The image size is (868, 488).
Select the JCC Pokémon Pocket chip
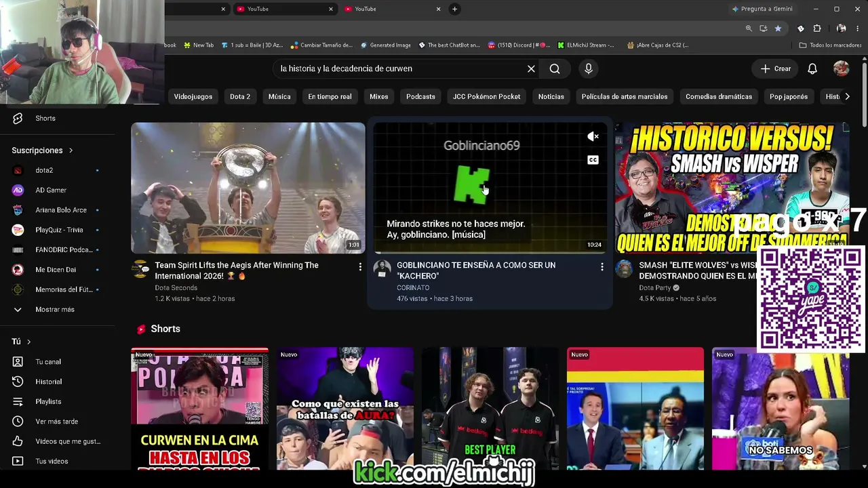[487, 97]
